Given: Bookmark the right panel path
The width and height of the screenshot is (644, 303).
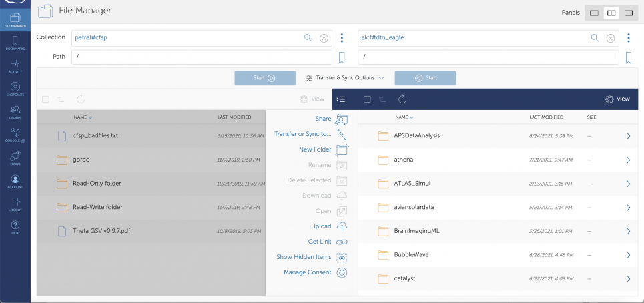Looking at the screenshot, I should click(x=628, y=57).
